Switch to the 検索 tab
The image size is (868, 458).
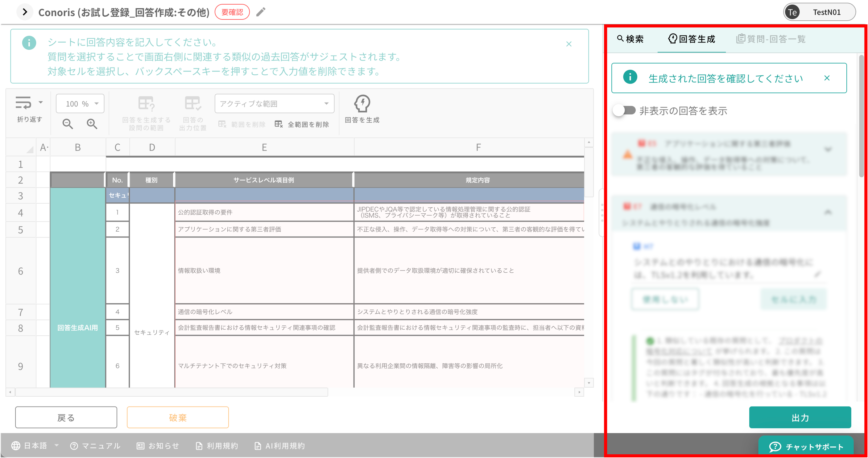630,39
